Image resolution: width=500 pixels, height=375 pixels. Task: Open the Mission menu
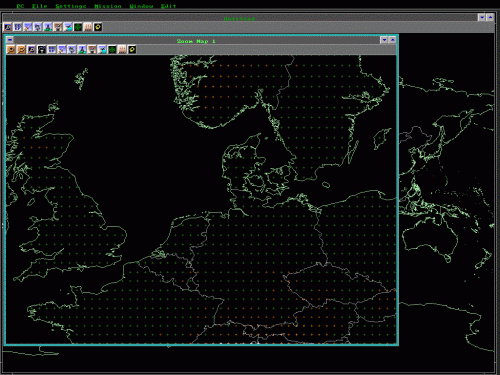(x=108, y=6)
